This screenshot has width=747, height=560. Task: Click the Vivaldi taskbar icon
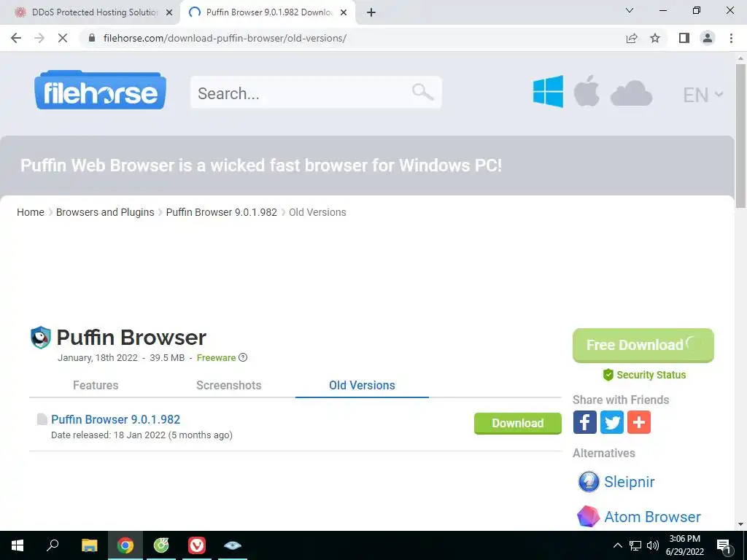(197, 545)
